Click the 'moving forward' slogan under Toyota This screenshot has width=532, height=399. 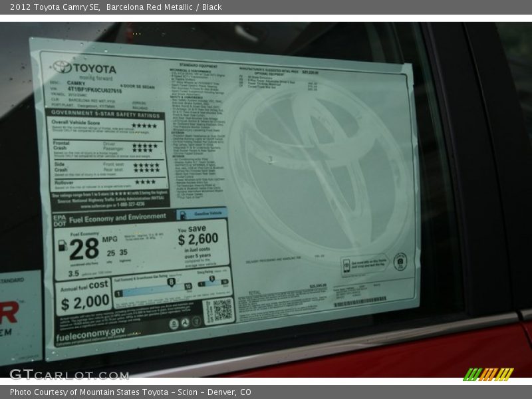tap(96, 78)
